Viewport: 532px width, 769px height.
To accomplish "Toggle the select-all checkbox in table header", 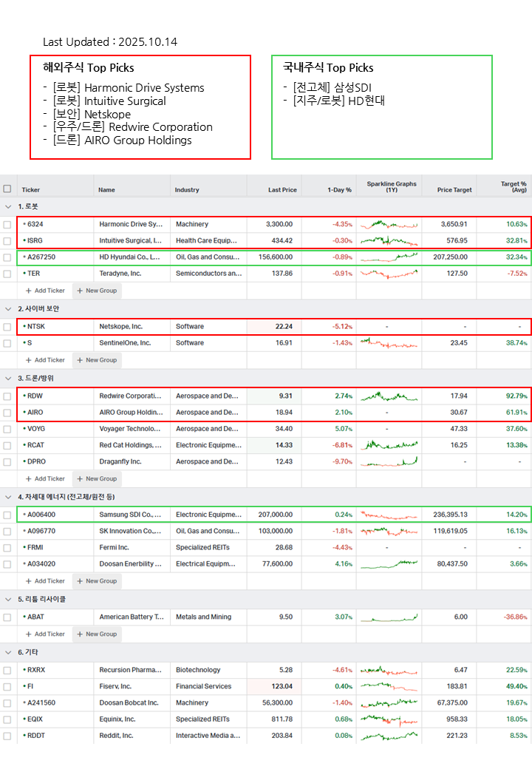I will (x=7, y=189).
